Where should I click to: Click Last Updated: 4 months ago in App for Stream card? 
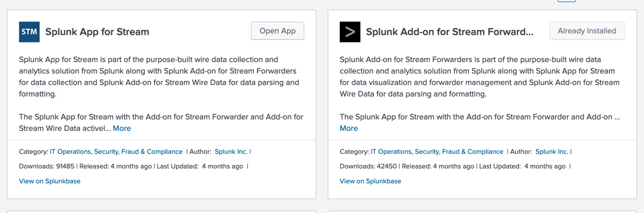[200, 166]
